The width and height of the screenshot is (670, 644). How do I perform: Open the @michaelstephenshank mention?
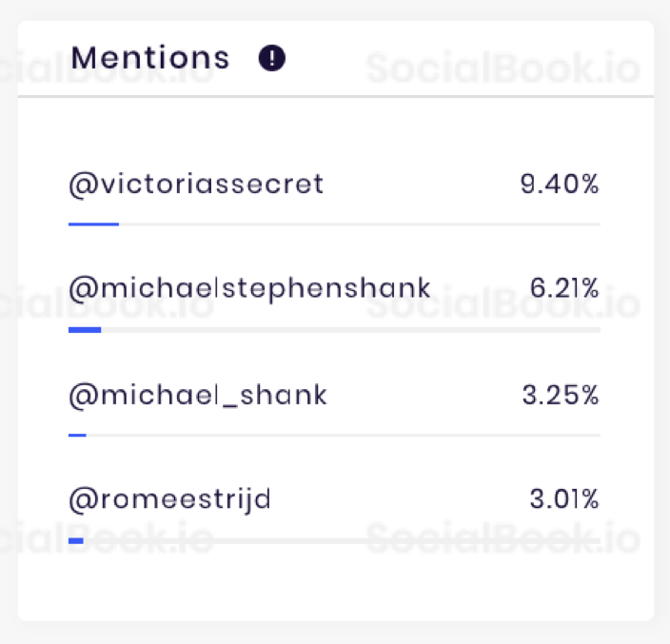[x=249, y=288]
